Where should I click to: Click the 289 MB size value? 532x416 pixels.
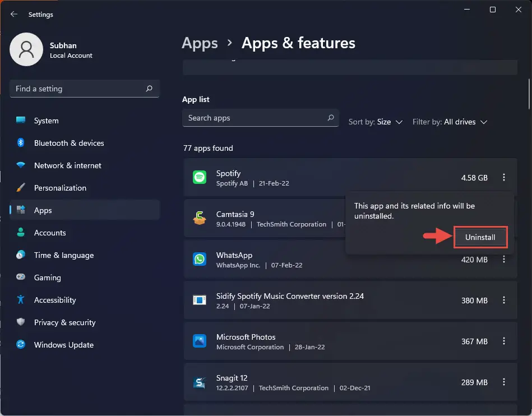(474, 382)
